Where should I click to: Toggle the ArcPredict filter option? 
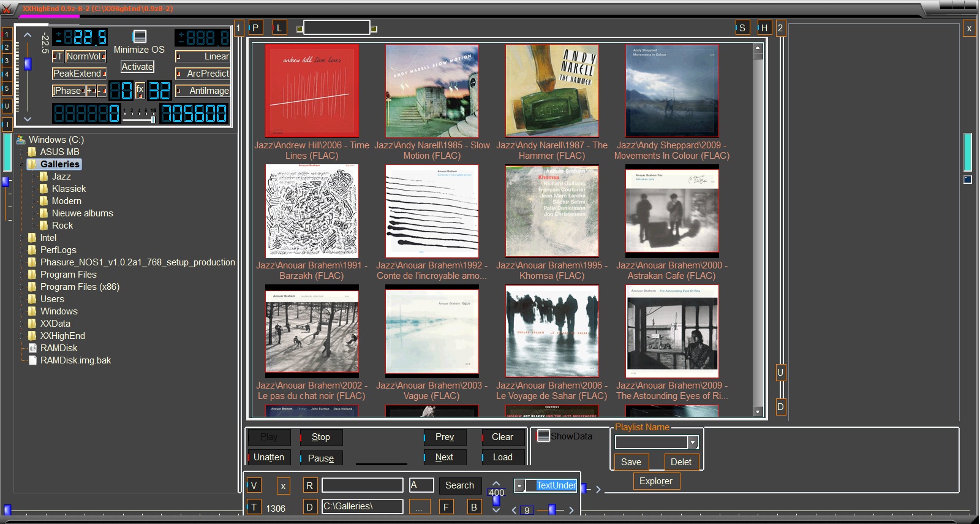pos(203,74)
